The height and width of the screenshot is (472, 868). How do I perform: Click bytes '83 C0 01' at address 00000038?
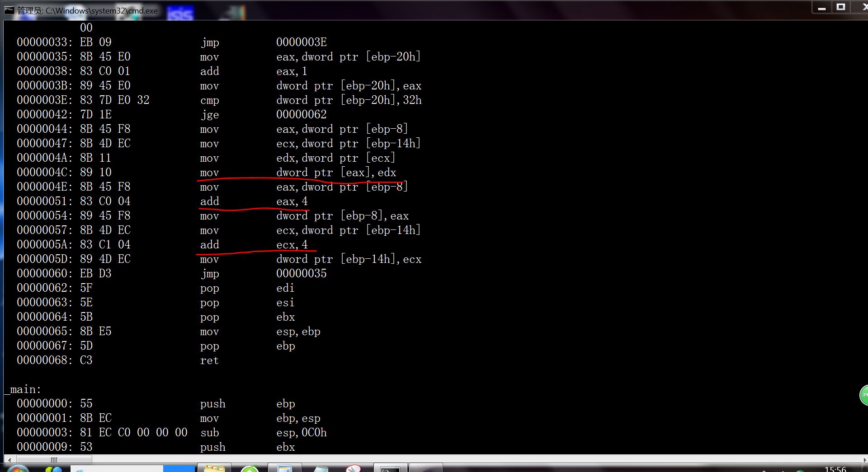coord(105,71)
